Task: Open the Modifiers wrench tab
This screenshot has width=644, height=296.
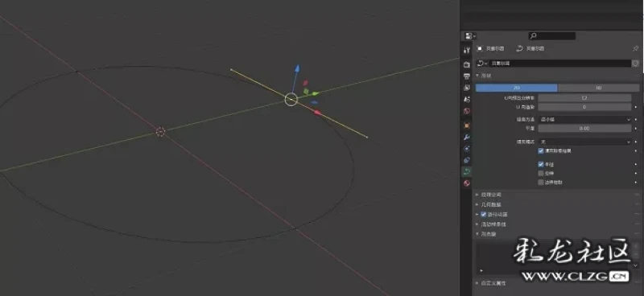Action: pos(467,137)
